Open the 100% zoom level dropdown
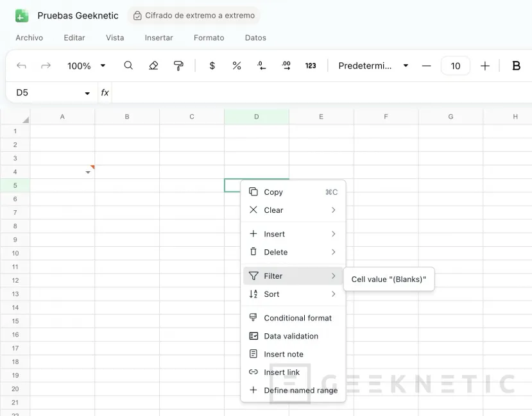532x416 pixels. pos(84,65)
